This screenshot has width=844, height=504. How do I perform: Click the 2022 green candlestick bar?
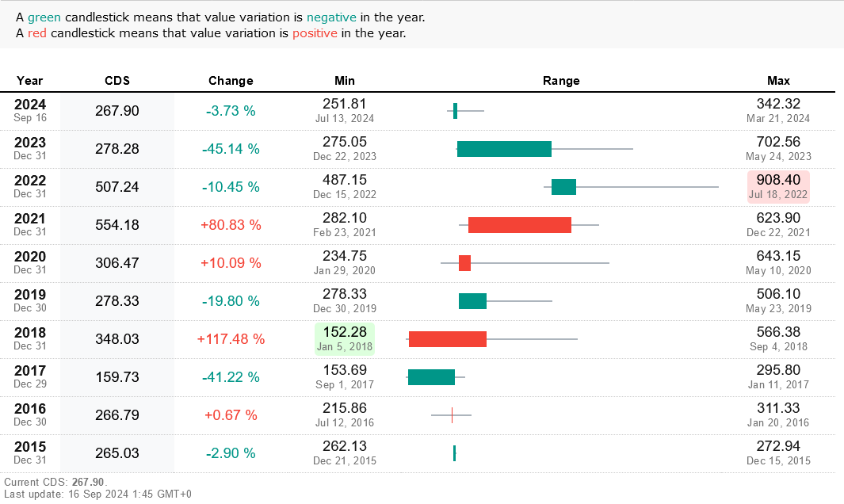(x=563, y=187)
